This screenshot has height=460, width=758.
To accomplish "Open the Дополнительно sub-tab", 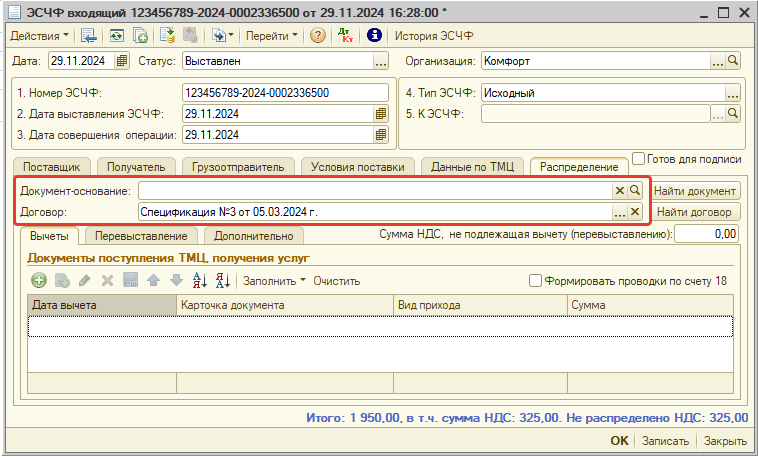I will pyautogui.click(x=254, y=236).
